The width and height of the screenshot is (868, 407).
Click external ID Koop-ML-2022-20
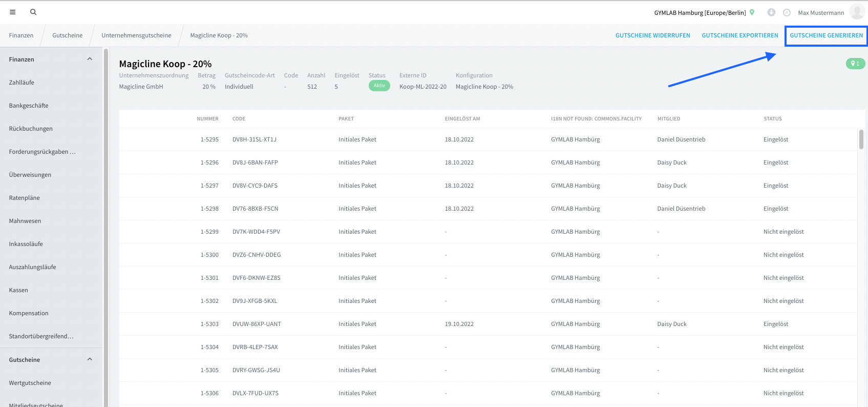pyautogui.click(x=423, y=87)
